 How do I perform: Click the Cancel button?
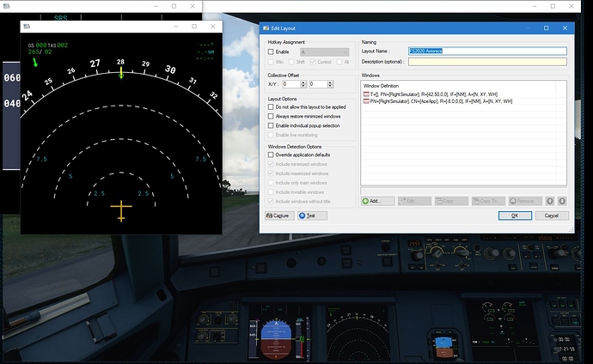pos(552,215)
